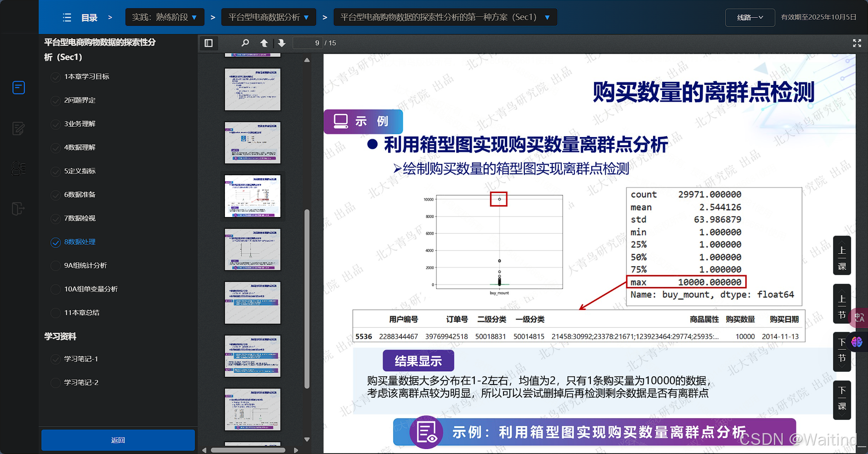Go to previous PDF page arrow
Image resolution: width=868 pixels, height=454 pixels.
[264, 43]
